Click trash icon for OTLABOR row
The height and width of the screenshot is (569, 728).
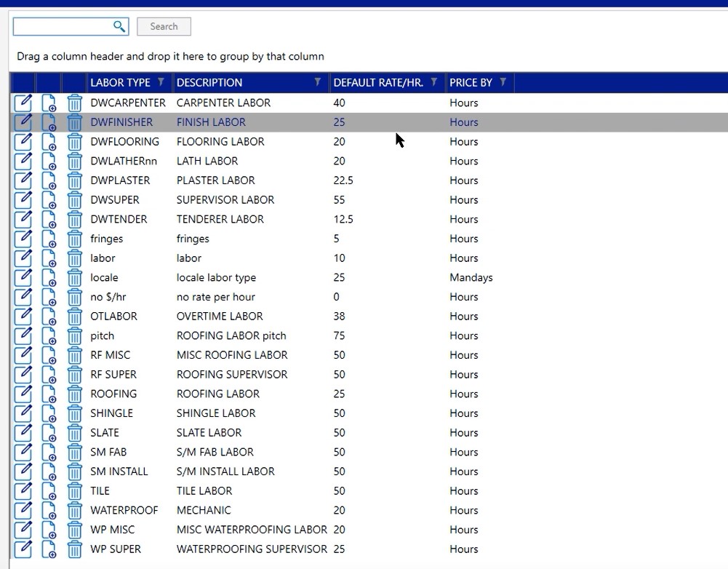75,317
